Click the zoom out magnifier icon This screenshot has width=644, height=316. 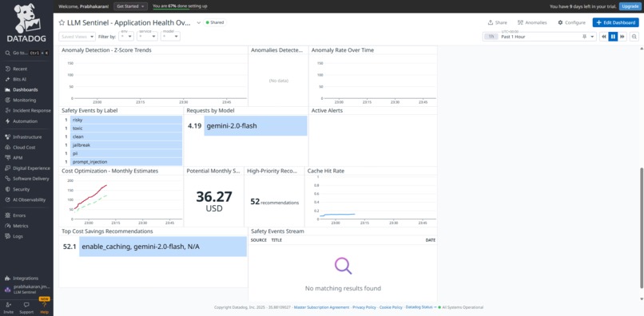[634, 37]
